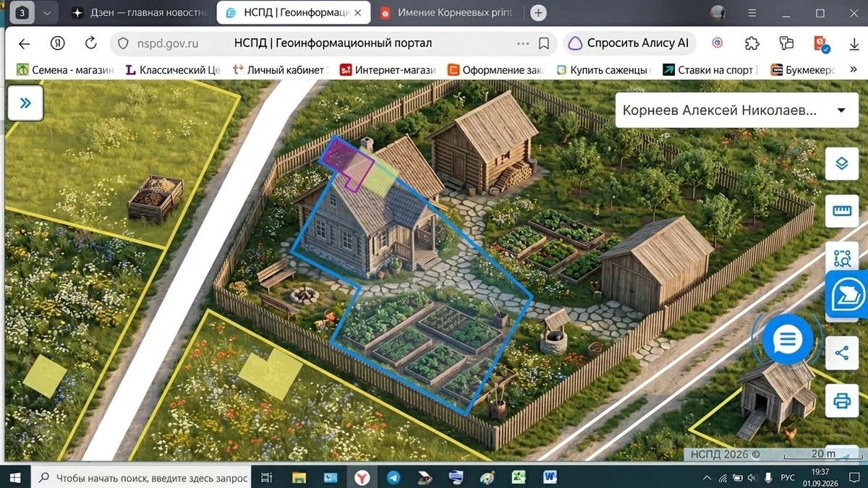
Task: Show more bookmarks with the overflow chevron
Action: [x=854, y=70]
